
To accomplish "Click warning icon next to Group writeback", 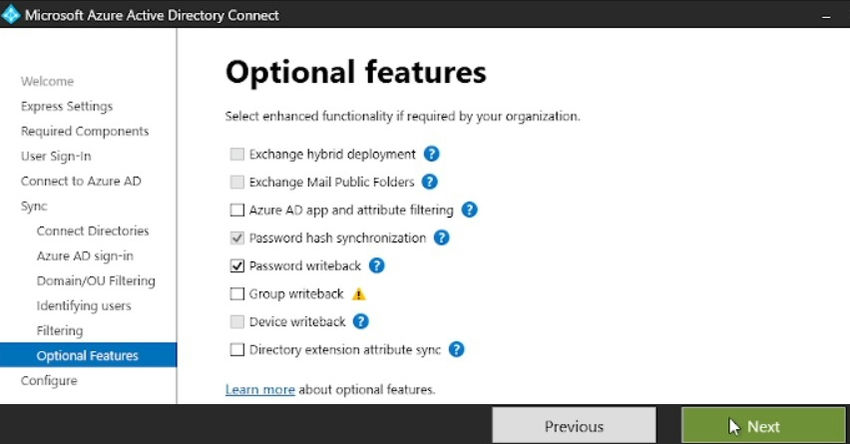I will (358, 294).
